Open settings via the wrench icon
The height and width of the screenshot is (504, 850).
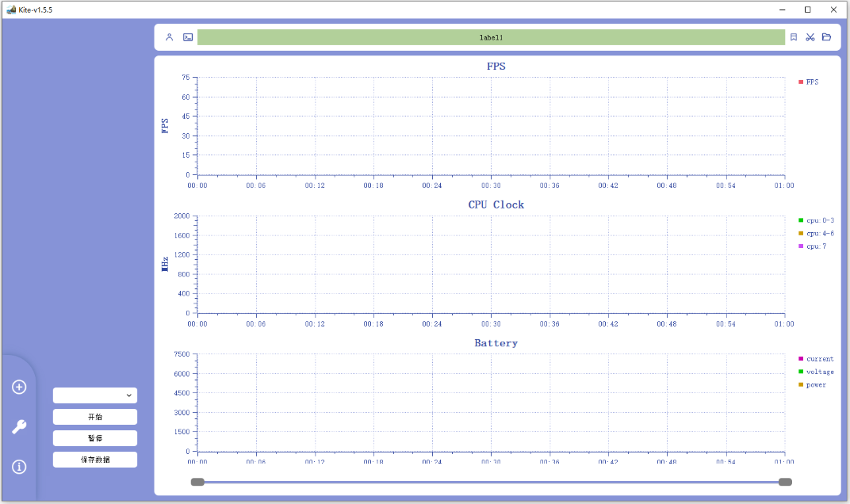tap(18, 426)
